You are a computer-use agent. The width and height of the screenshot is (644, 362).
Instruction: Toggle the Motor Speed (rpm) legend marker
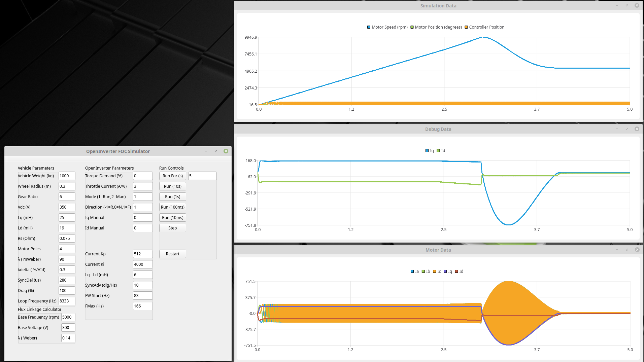(x=369, y=27)
